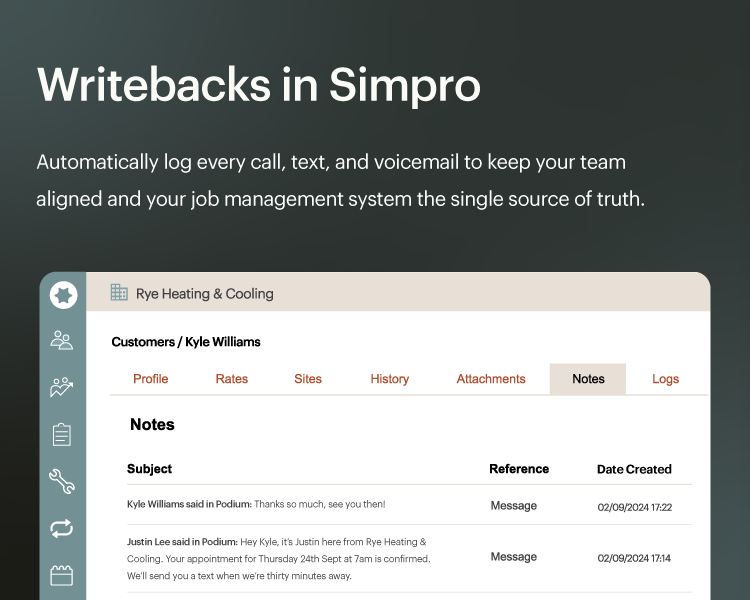View the History tab
This screenshot has width=750, height=600.
pyautogui.click(x=390, y=379)
